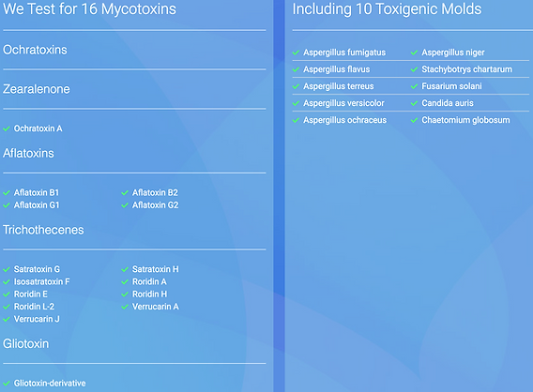Select the Ochratoxins section heading
The image size is (533, 392).
(35, 50)
